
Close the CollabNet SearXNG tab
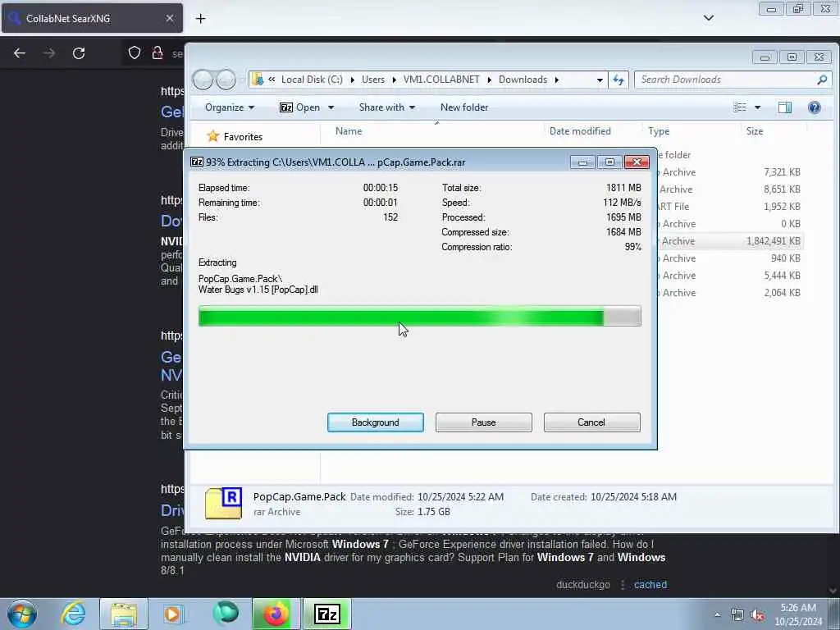tap(169, 18)
